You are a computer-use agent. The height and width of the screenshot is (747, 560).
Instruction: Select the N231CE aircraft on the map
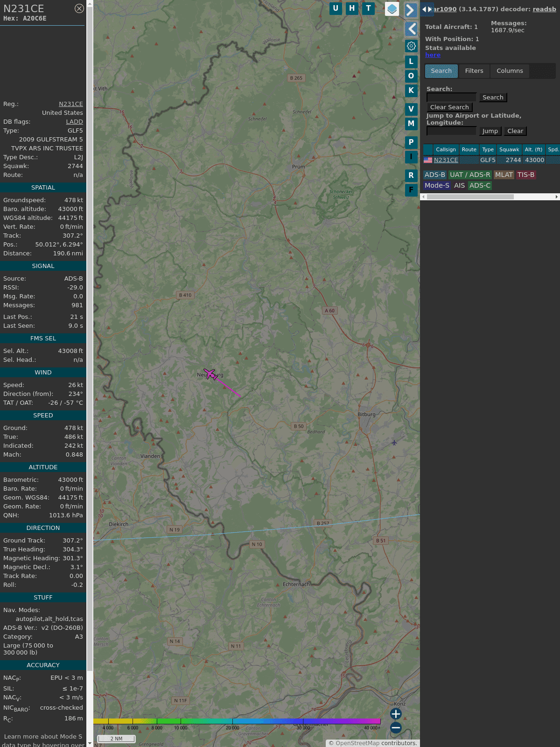[x=210, y=374]
